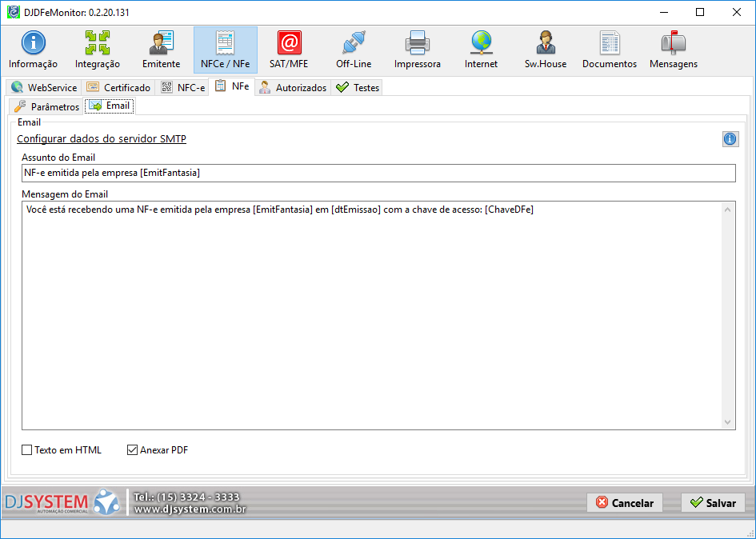Select the Email sub-tab

point(110,106)
